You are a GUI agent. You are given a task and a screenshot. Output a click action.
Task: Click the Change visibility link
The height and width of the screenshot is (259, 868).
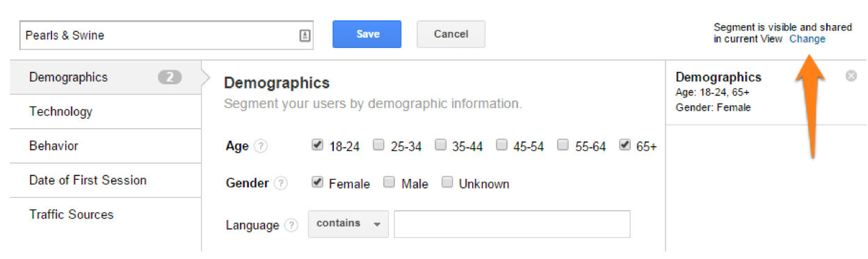[807, 39]
